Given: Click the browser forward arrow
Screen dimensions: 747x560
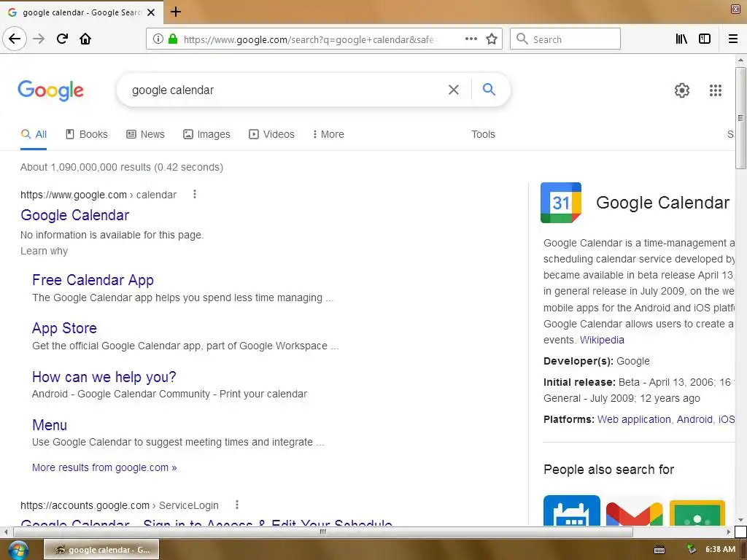Looking at the screenshot, I should (x=39, y=39).
